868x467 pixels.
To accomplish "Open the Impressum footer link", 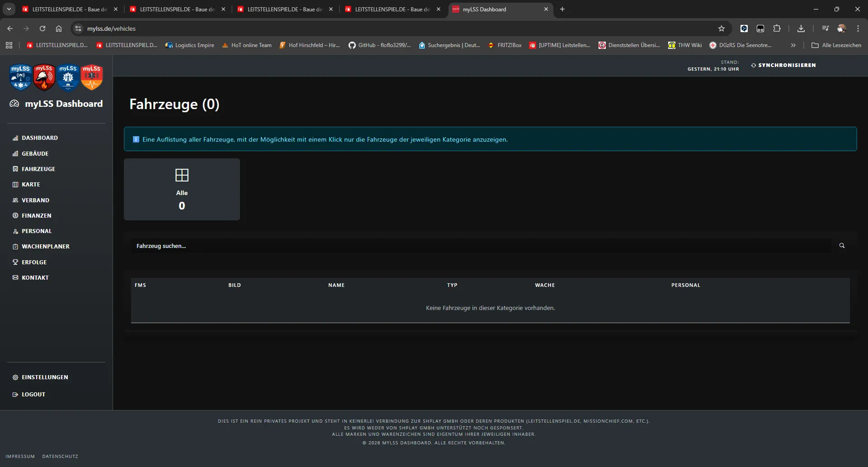I will [20, 457].
